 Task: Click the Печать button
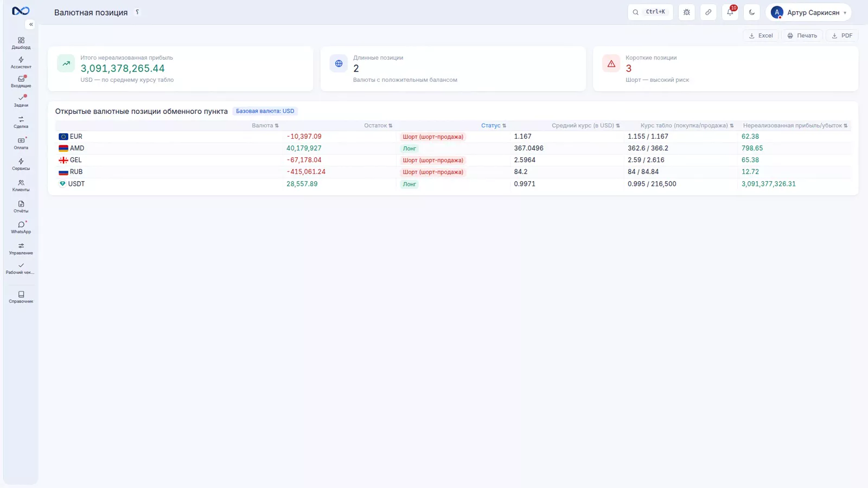[802, 35]
